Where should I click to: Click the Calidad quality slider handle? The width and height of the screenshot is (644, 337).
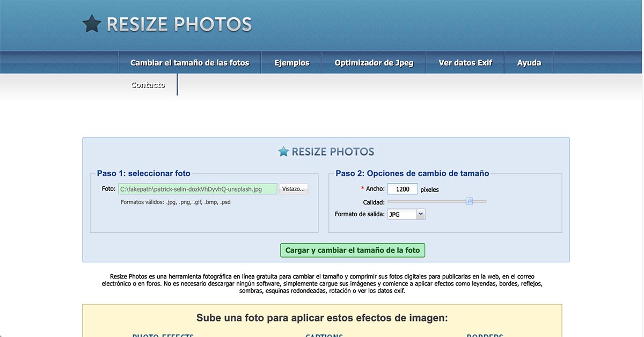[x=469, y=201]
